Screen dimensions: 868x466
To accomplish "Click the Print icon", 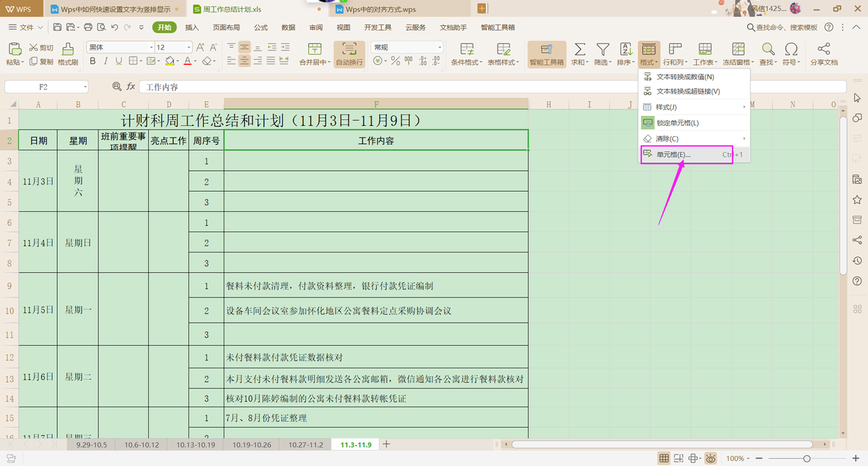I will click(88, 27).
